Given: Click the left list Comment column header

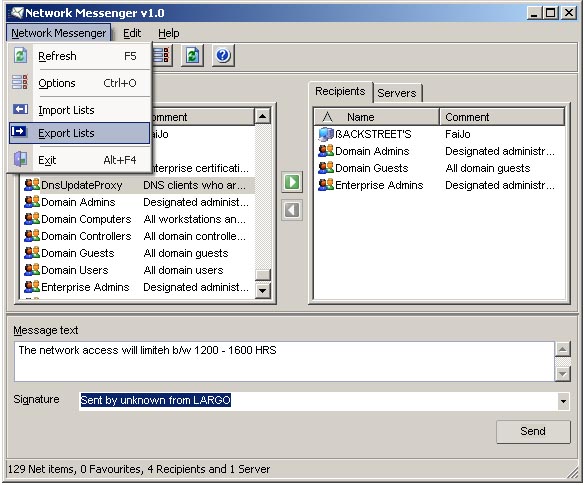Looking at the screenshot, I should [203, 117].
